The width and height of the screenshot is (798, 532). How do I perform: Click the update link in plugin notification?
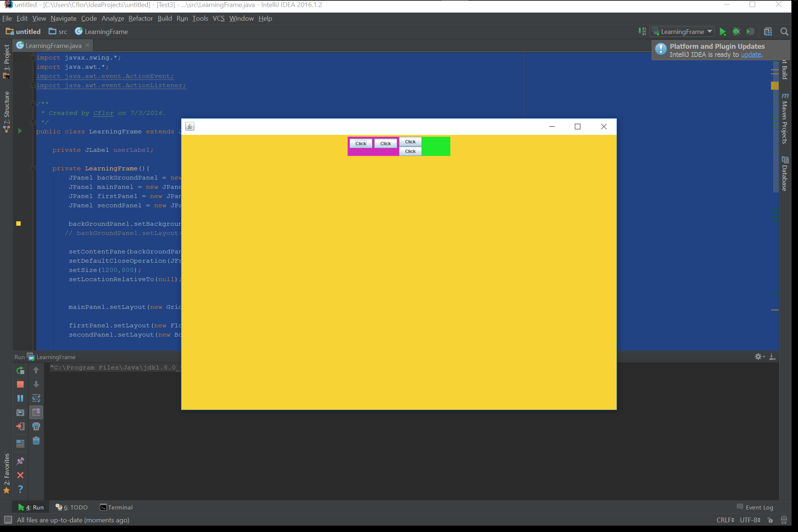click(x=751, y=55)
